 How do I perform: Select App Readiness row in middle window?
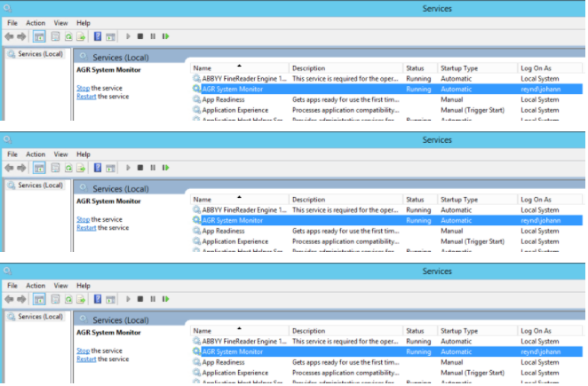coord(386,231)
